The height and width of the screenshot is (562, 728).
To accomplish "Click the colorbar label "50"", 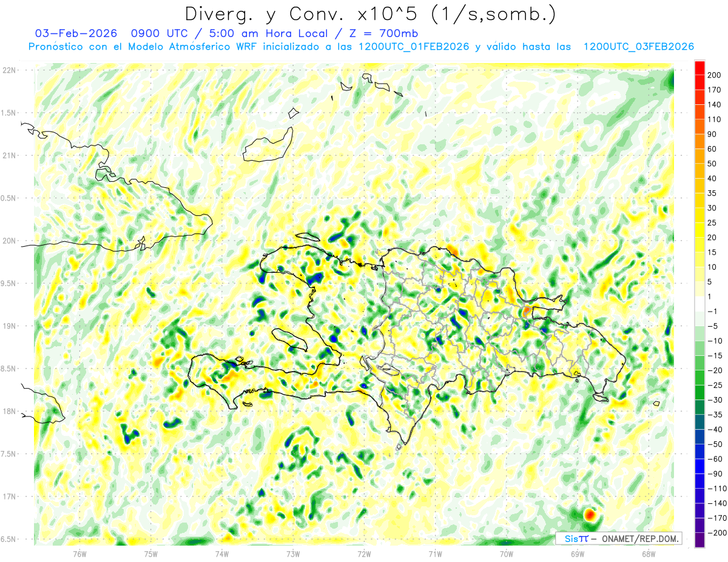I will (712, 164).
